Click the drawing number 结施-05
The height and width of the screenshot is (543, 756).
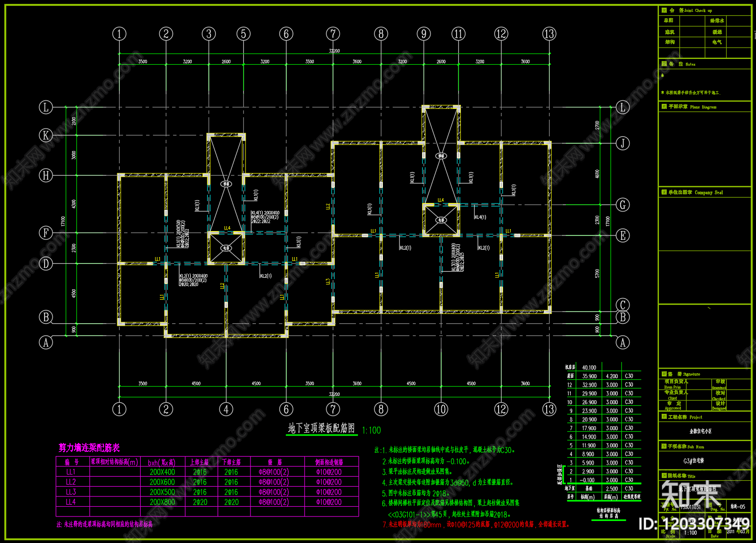coord(738,507)
